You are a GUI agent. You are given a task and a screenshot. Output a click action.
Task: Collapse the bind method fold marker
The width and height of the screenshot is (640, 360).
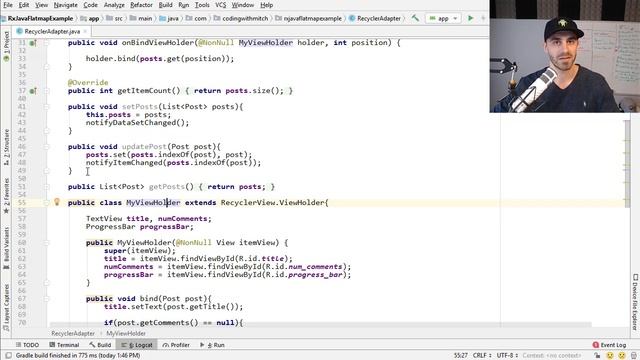tap(46, 298)
